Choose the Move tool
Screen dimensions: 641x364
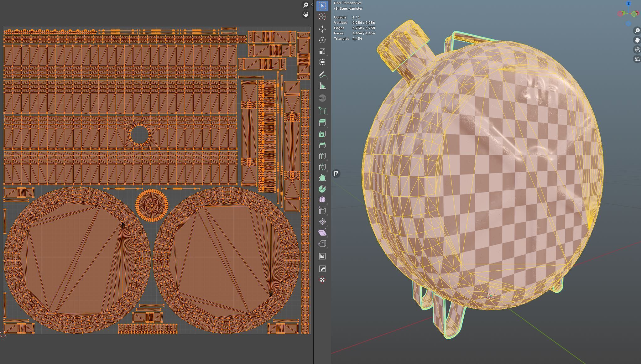(x=322, y=29)
